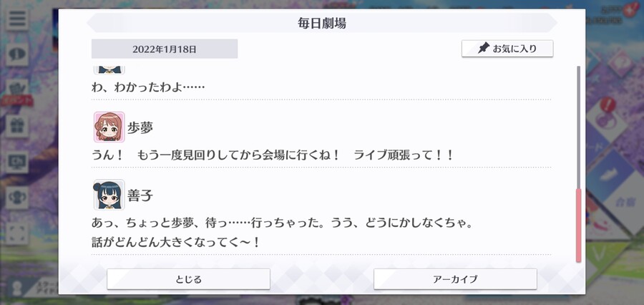Open the notifications speech bubble icon
The width and height of the screenshot is (644, 305).
click(x=17, y=54)
